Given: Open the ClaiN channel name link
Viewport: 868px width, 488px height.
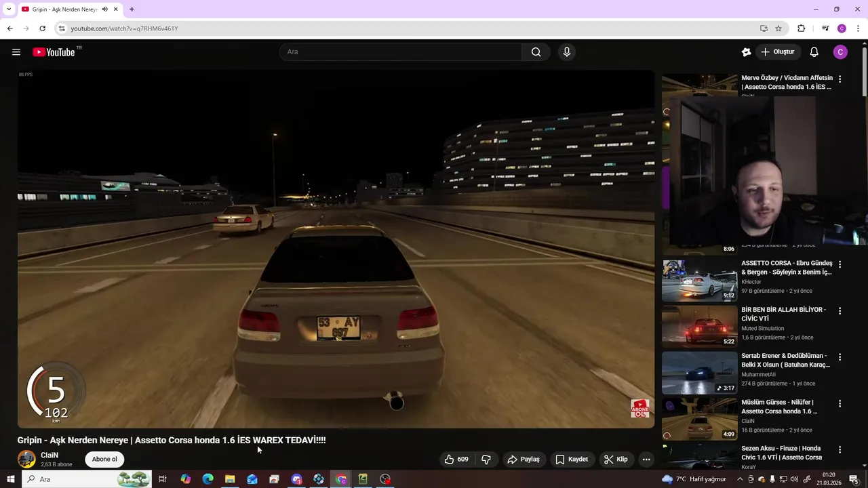Looking at the screenshot, I should (x=50, y=455).
